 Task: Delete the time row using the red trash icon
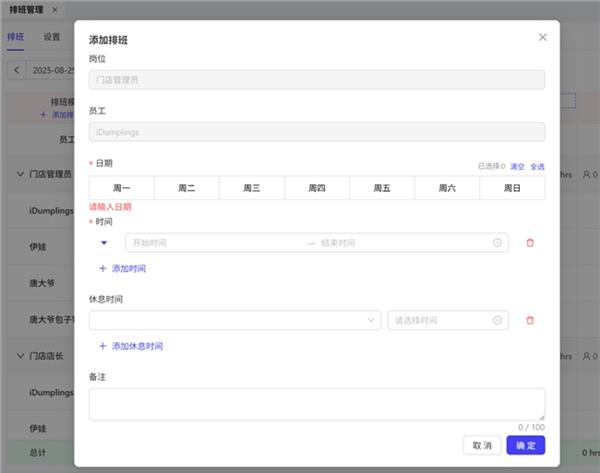pos(530,243)
